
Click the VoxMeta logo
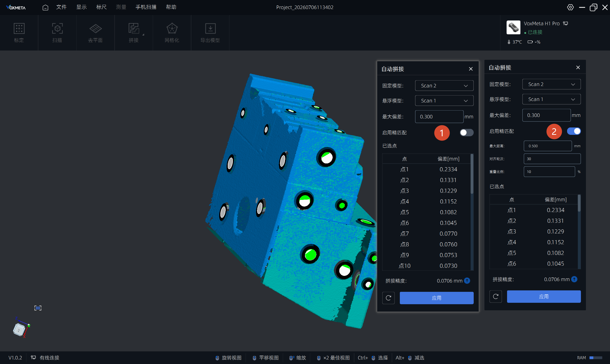click(x=16, y=7)
